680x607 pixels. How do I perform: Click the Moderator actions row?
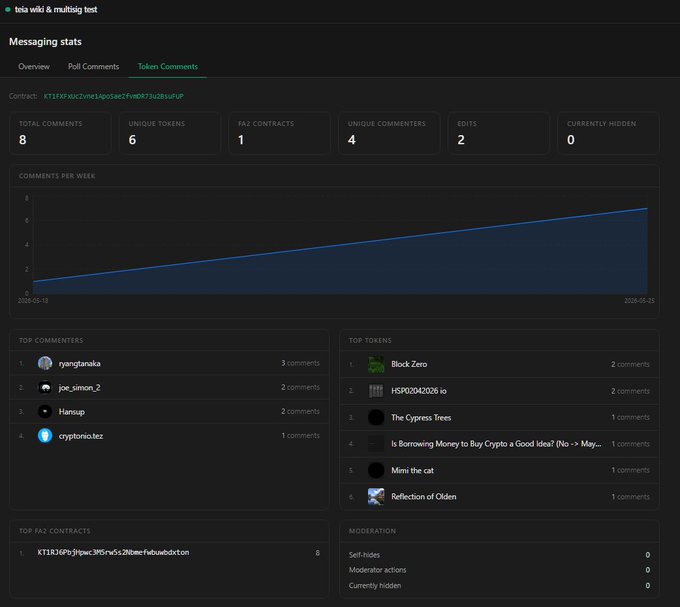click(x=499, y=570)
